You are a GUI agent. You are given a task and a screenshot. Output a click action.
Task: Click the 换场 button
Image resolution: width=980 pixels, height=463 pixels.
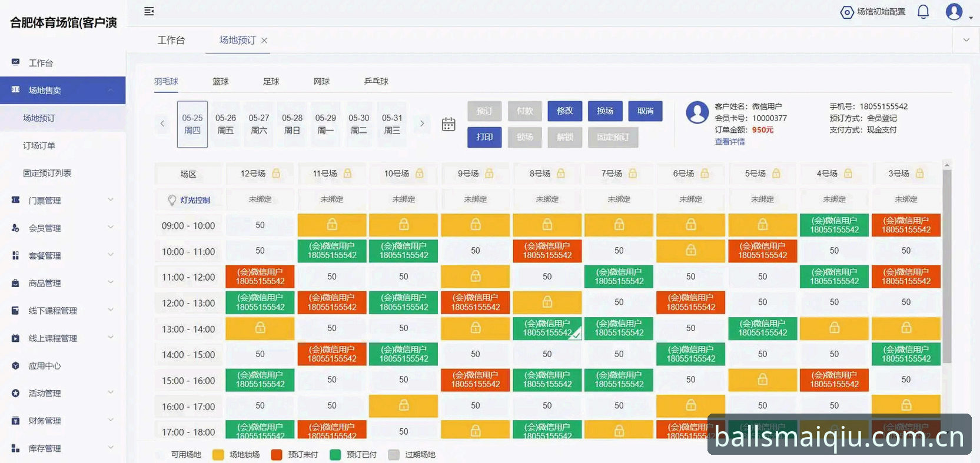coord(605,111)
